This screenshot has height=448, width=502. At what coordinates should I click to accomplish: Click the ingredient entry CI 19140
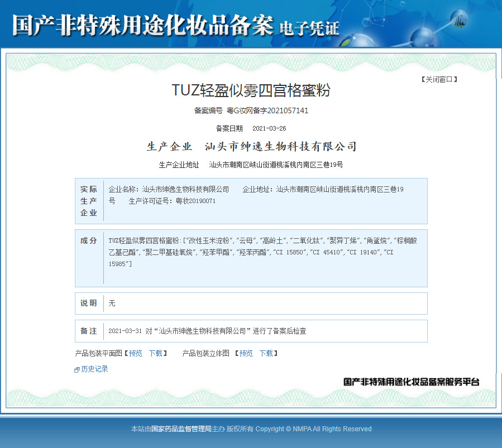[364, 252]
